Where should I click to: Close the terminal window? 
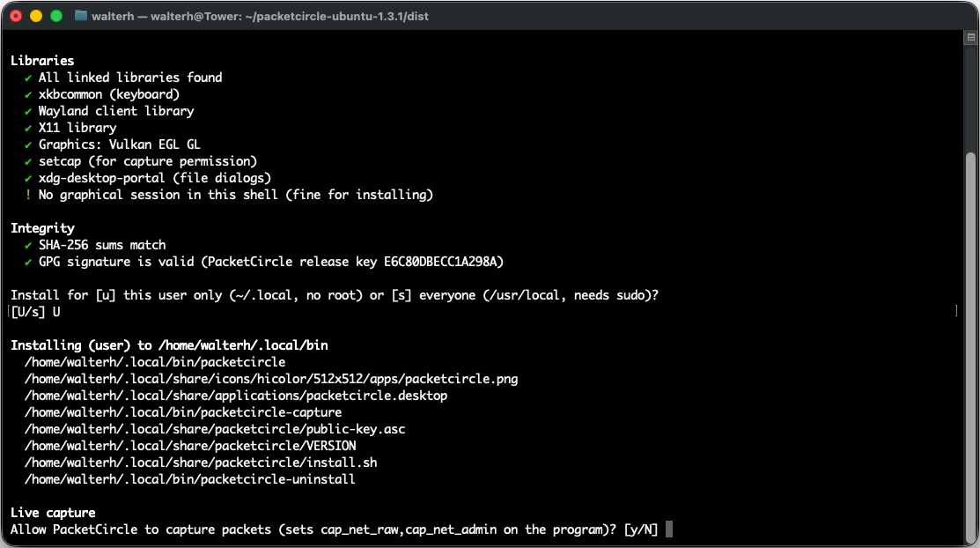pyautogui.click(x=16, y=16)
